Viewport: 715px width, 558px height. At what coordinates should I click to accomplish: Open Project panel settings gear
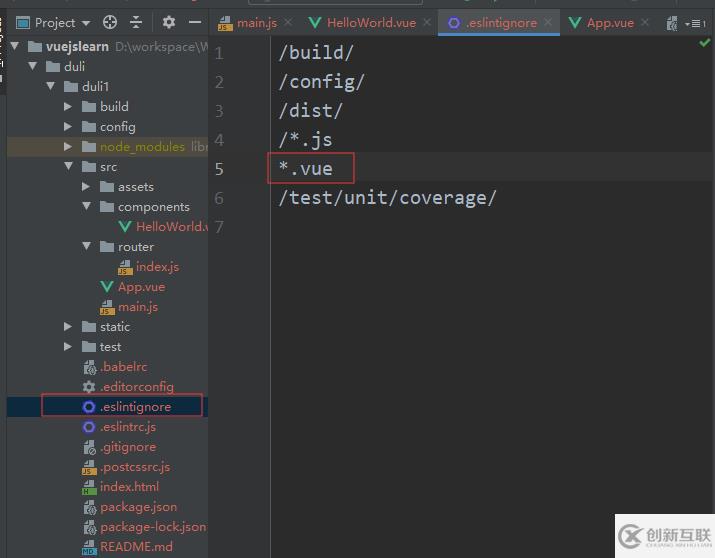point(169,22)
